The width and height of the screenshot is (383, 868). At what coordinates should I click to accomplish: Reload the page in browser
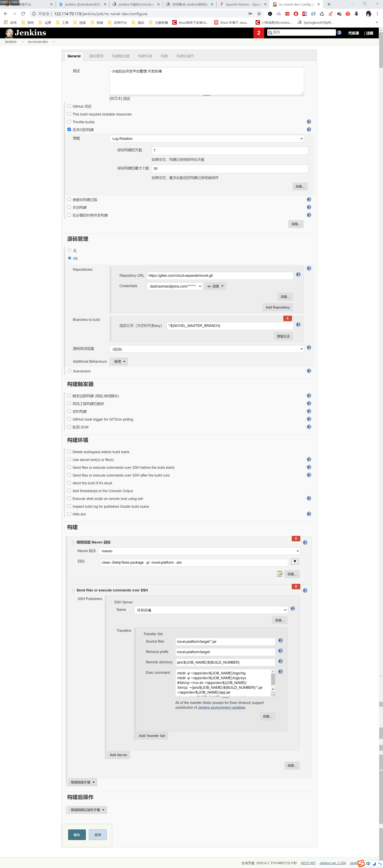(x=23, y=14)
